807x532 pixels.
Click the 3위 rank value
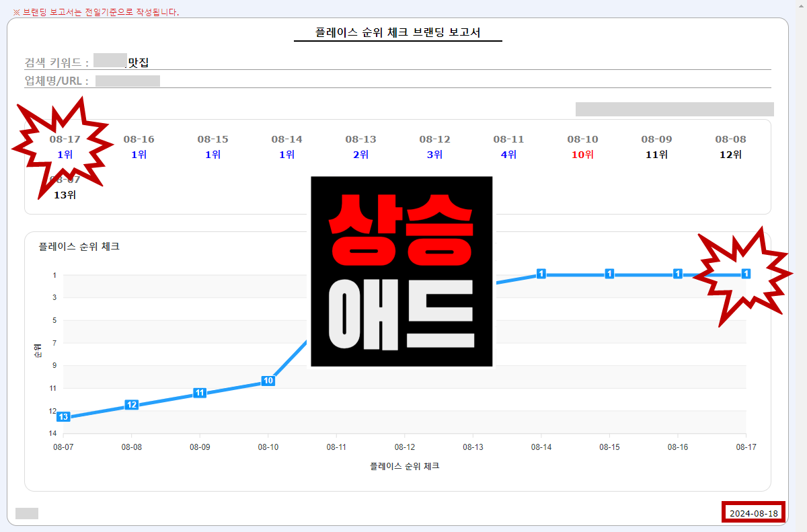point(435,155)
